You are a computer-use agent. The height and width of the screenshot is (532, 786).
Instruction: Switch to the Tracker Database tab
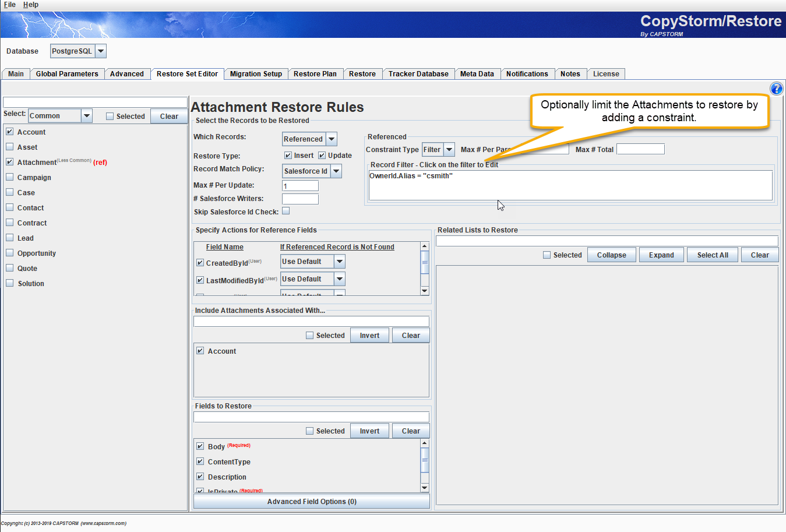pyautogui.click(x=418, y=74)
